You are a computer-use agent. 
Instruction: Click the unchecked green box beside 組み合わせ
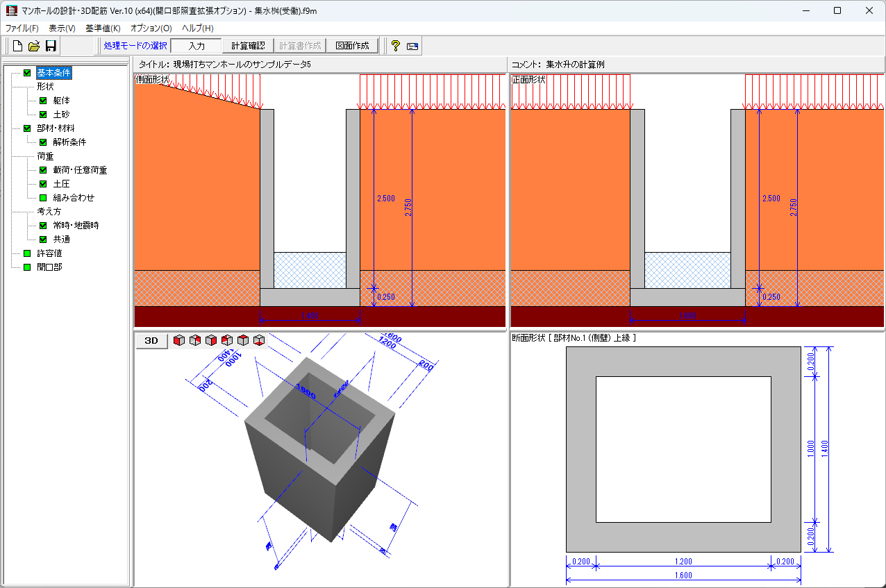point(43,198)
